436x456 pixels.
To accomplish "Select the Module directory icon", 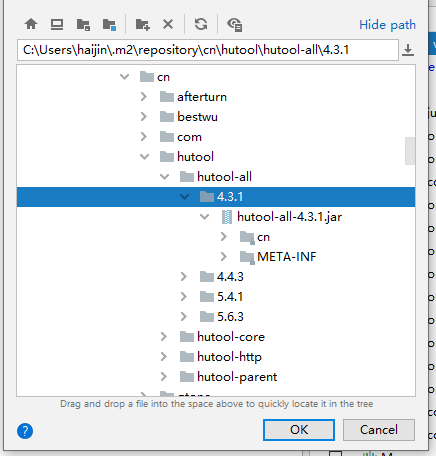I will point(109,24).
